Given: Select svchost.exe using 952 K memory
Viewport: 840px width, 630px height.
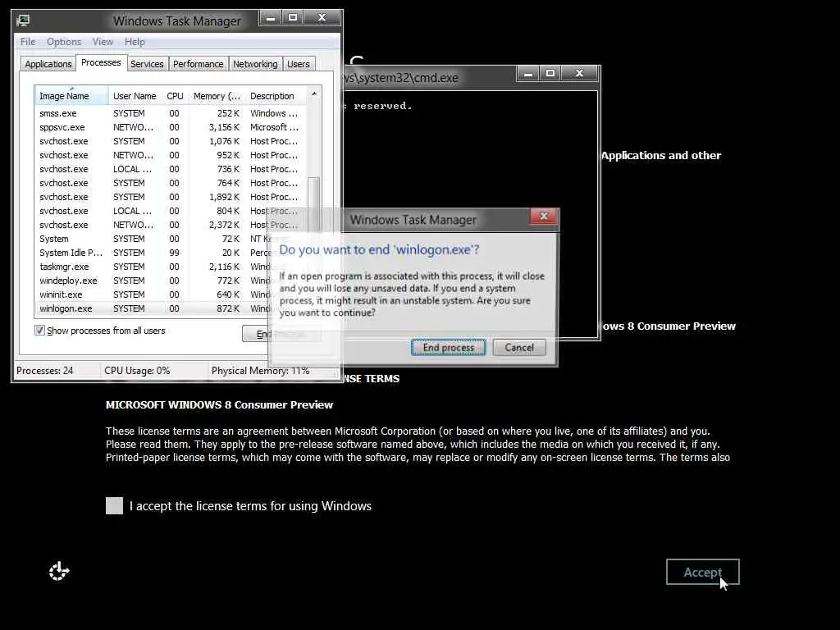Looking at the screenshot, I should click(171, 155).
